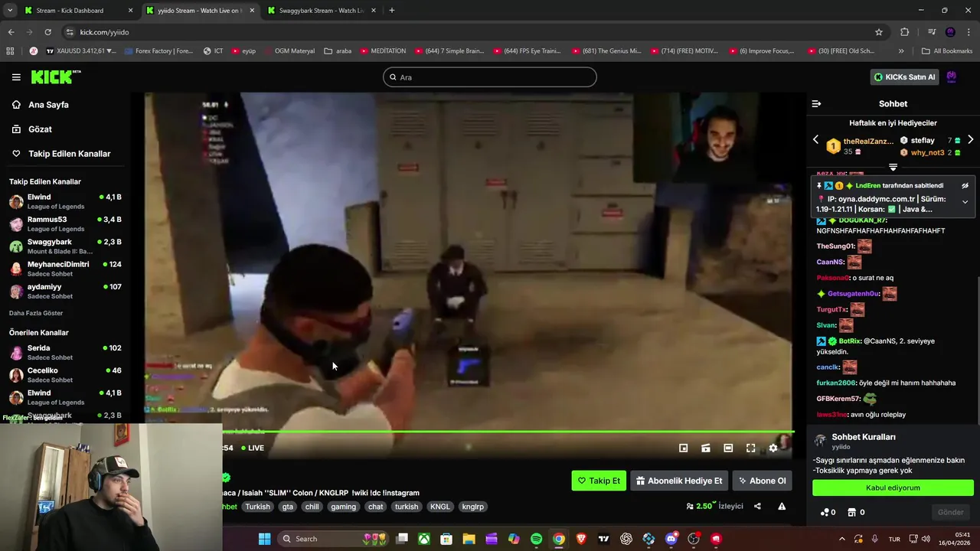The image size is (980, 551).
Task: Select the chill tag
Action: click(312, 507)
